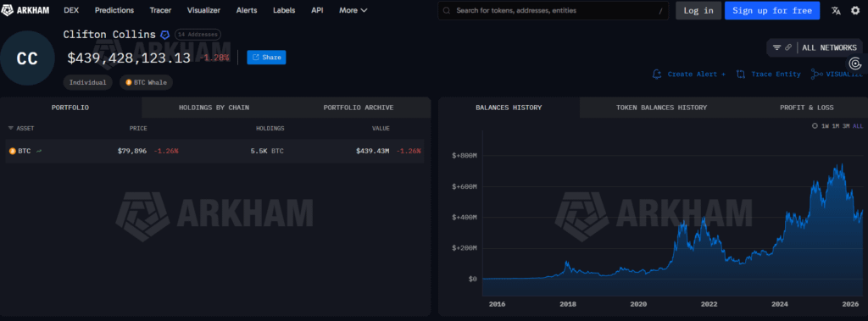Click the Visualize node graph icon
This screenshot has height=321, width=868.
816,74
